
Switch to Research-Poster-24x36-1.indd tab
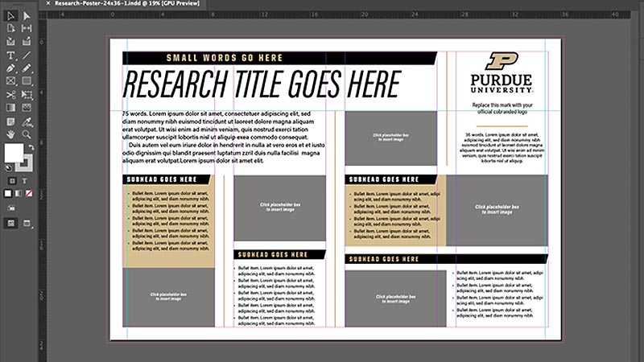(127, 3)
